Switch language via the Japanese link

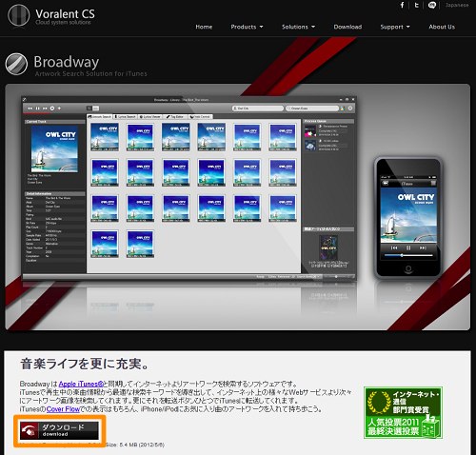tap(457, 5)
